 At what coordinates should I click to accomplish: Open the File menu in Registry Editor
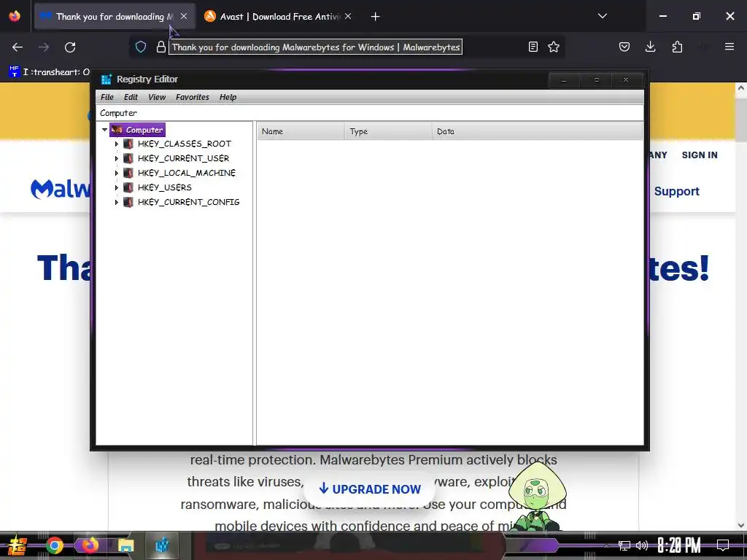107,97
